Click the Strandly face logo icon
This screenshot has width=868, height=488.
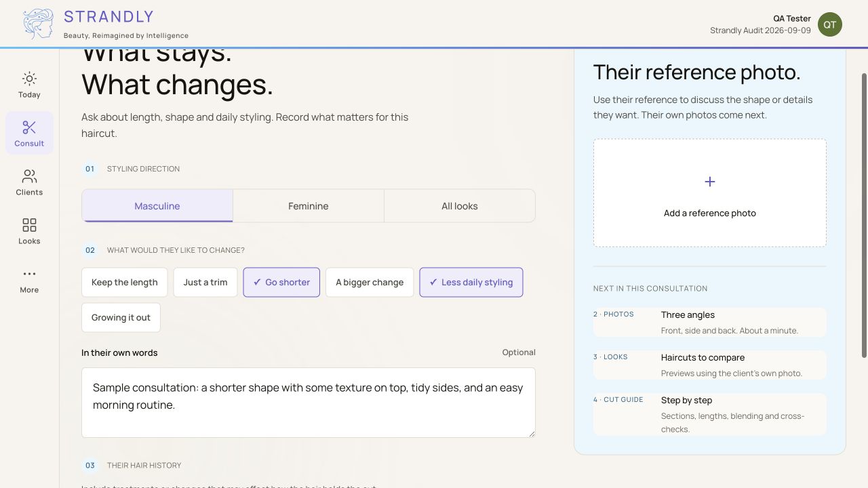tap(38, 24)
